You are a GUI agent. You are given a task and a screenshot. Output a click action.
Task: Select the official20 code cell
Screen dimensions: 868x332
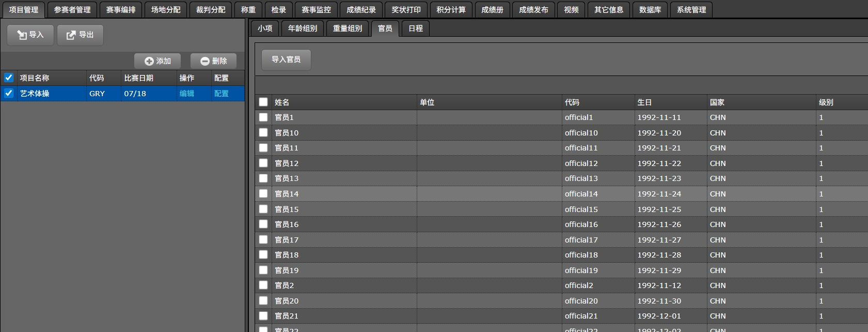click(x=581, y=301)
